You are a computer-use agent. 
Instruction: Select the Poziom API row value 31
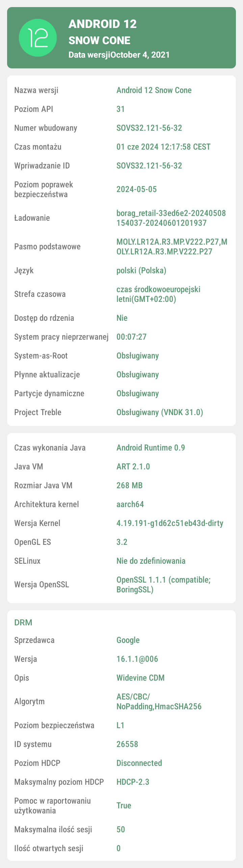[120, 109]
